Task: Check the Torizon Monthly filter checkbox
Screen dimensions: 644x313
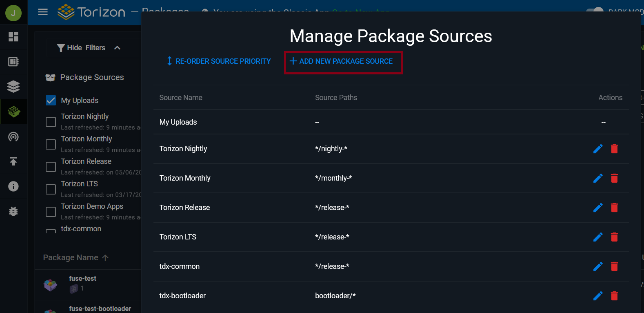Action: [x=51, y=144]
